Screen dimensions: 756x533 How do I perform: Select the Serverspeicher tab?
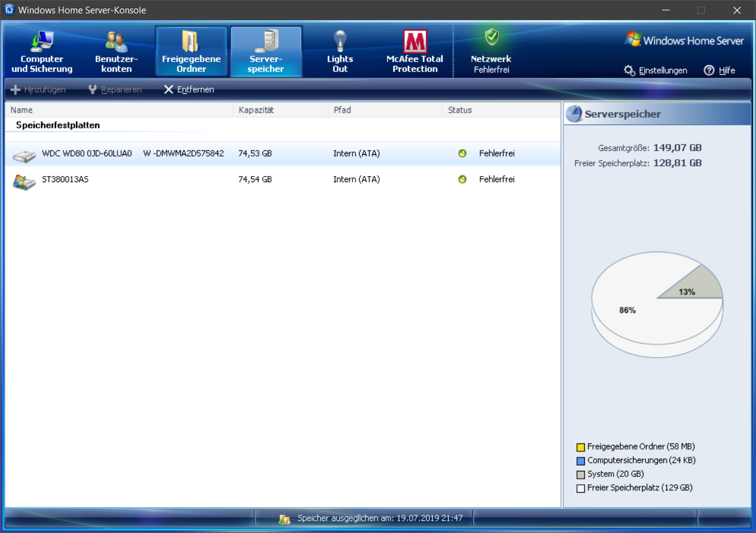coord(266,52)
